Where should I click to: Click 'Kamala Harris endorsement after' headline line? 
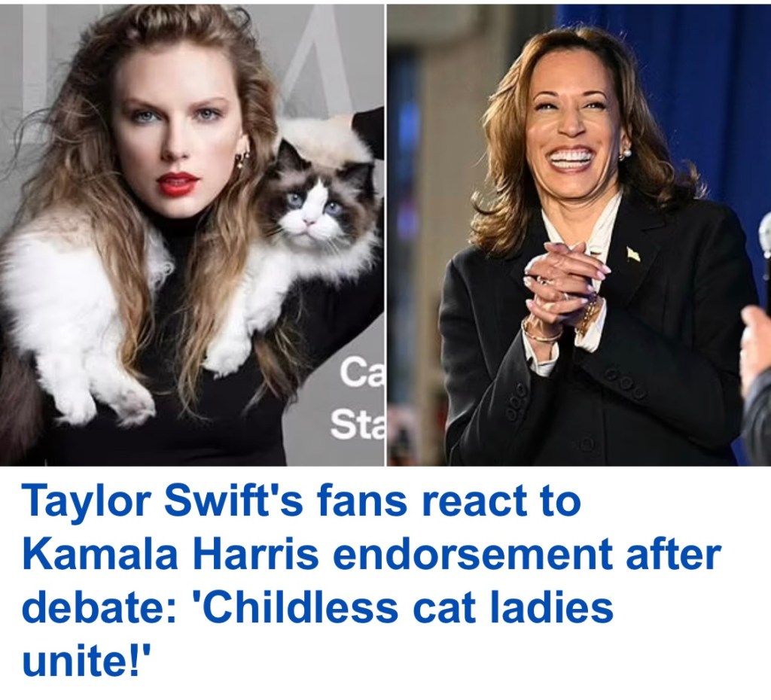coord(371,554)
